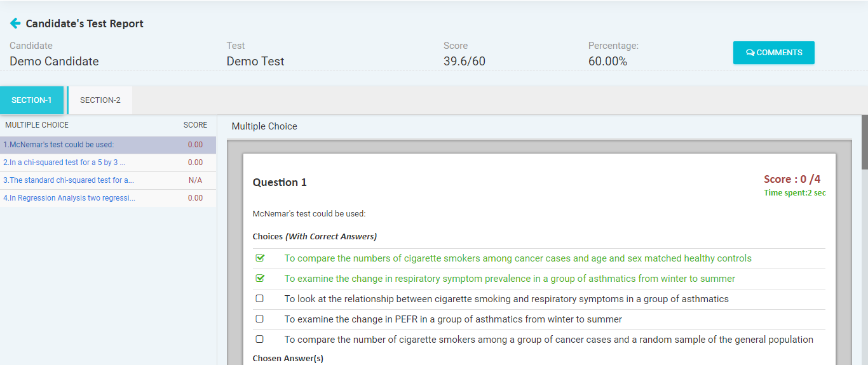The height and width of the screenshot is (365, 868).
Task: Click the MULTIPLE CHOICE list header
Action: 37,125
